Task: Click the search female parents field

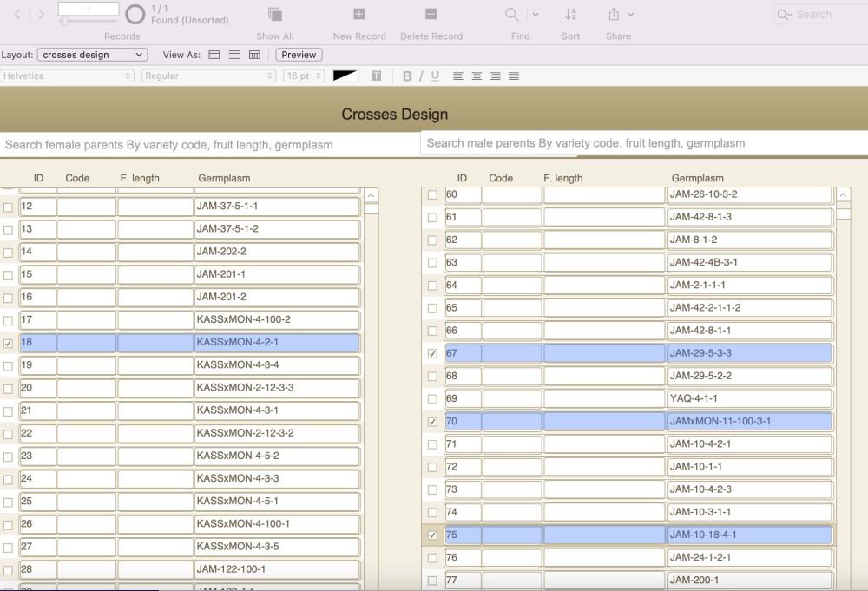Action: click(x=208, y=145)
